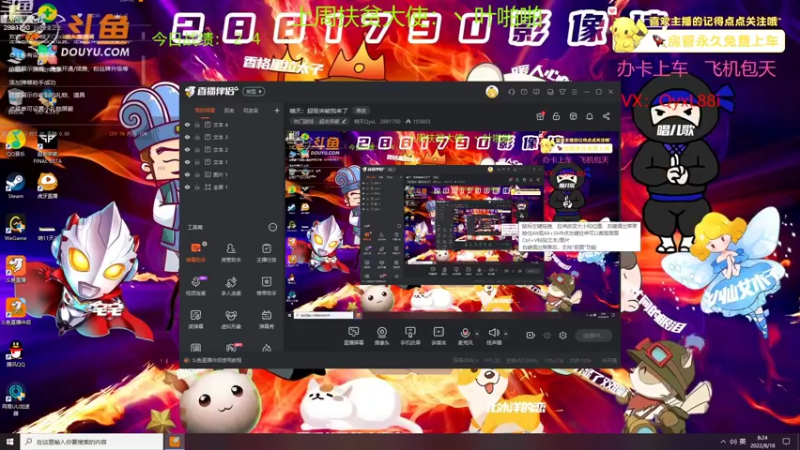Open the 弹幕助手 danmaku assistant tool
Image resolution: width=800 pixels, height=450 pixels.
coord(196,253)
